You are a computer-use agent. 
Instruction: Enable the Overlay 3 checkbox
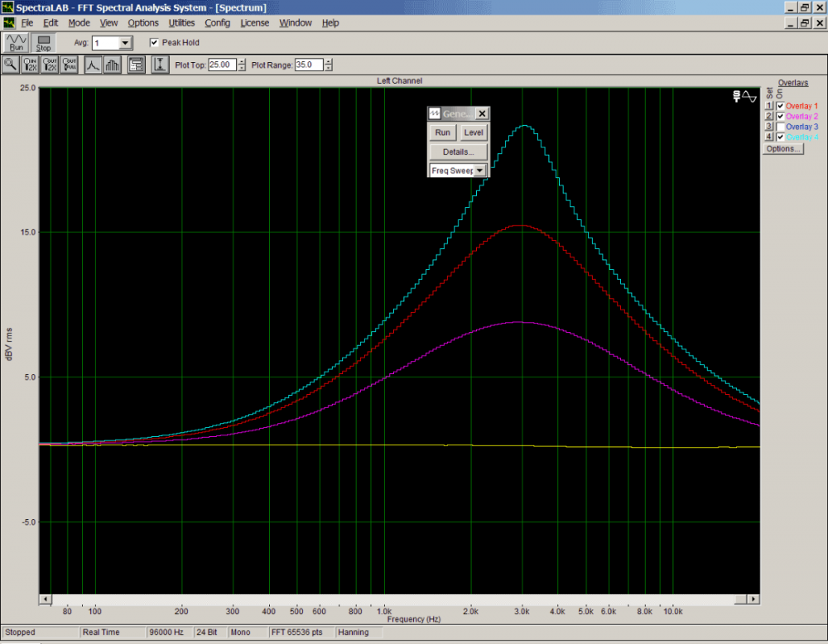pos(780,127)
